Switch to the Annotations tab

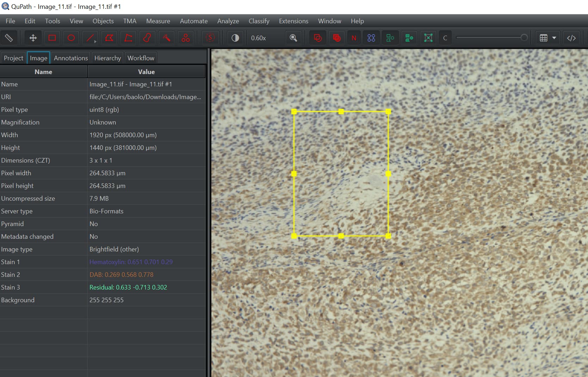(x=70, y=57)
